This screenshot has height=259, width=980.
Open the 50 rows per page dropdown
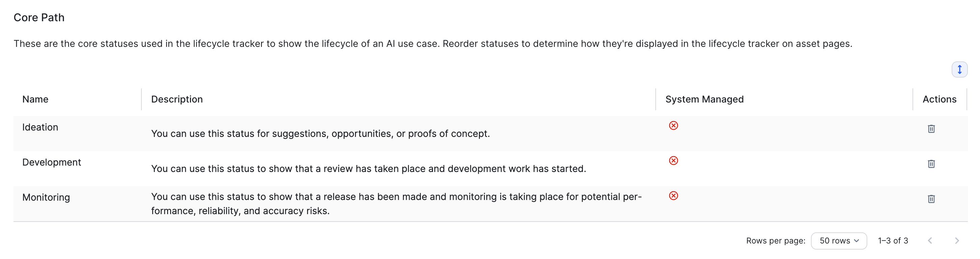click(x=839, y=241)
